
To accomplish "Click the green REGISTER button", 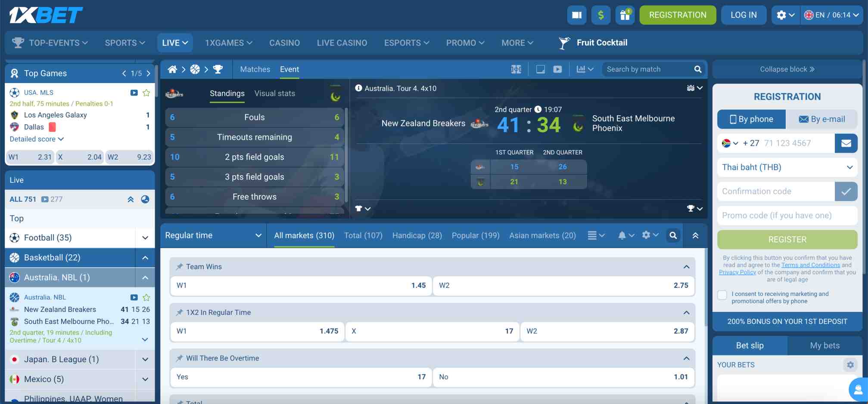I will point(787,239).
